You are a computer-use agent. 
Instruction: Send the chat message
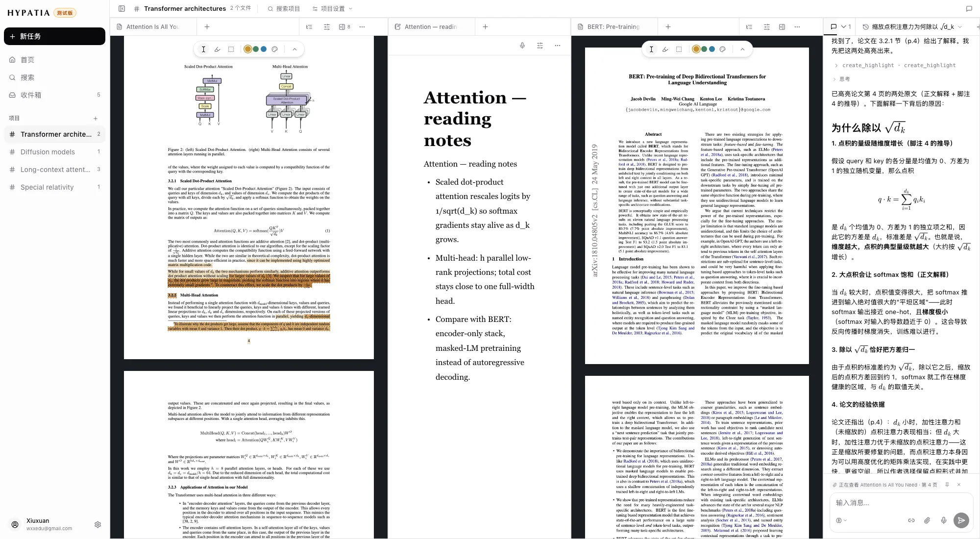(x=961, y=520)
